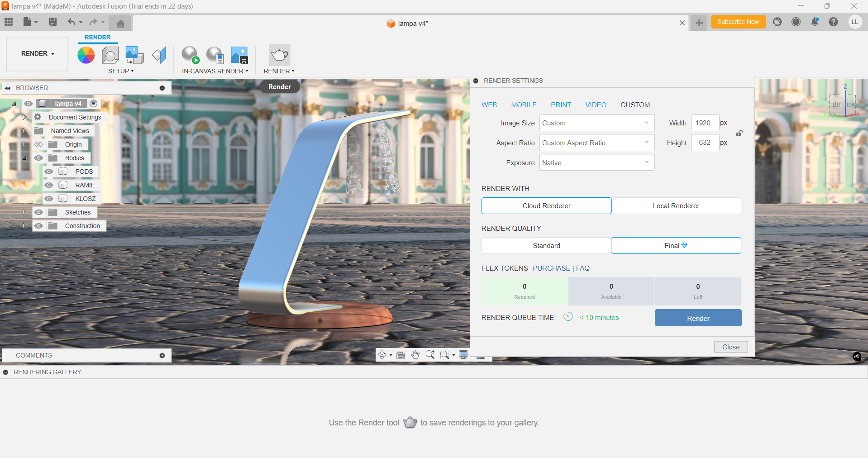Open a new design tab with plus
This screenshot has height=458, width=868.
[699, 23]
